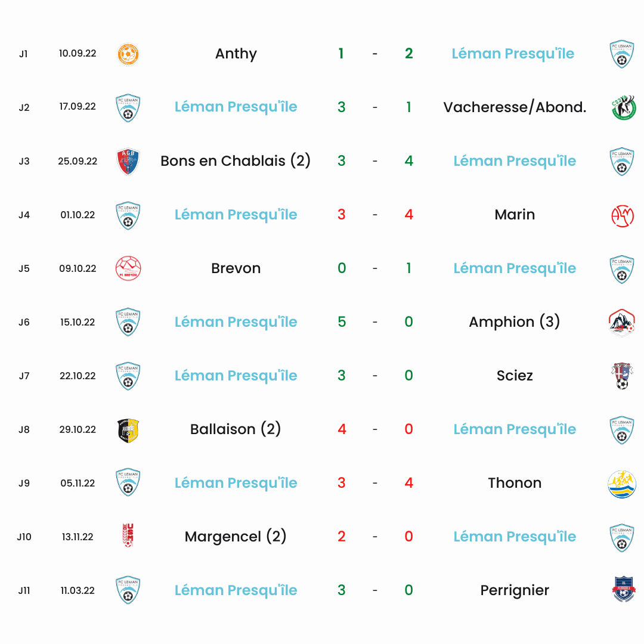Image resolution: width=644 pixels, height=644 pixels.
Task: Open Léman Presqu'île link in J2 match
Action: click(x=236, y=107)
